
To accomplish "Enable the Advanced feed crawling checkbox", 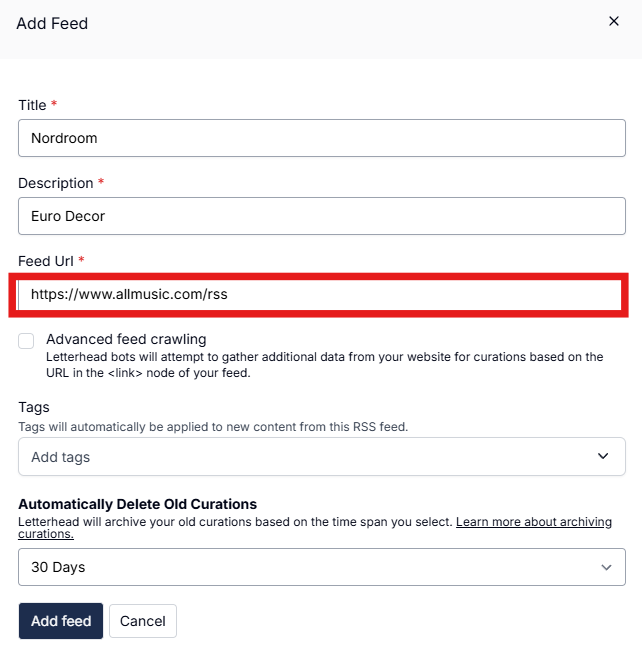I will (26, 341).
